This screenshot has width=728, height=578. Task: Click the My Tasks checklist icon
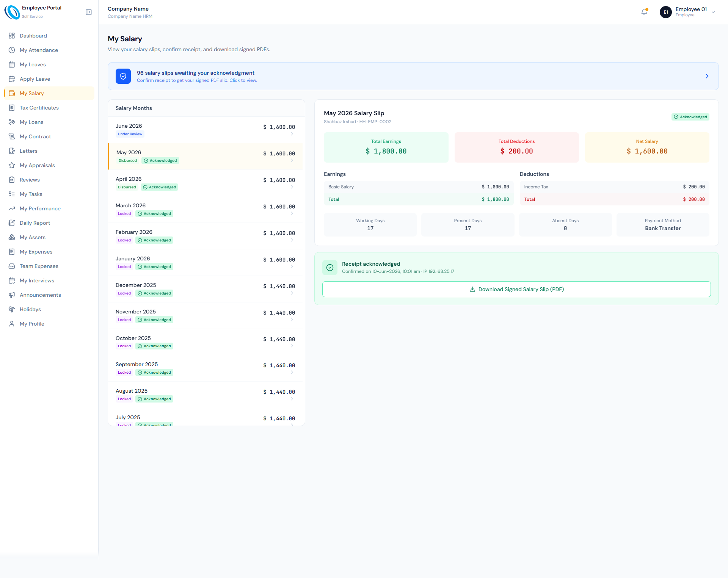click(x=12, y=194)
